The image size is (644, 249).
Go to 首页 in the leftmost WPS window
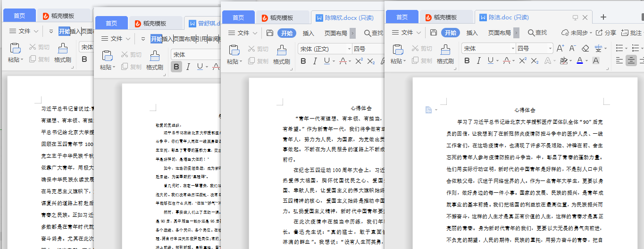(x=19, y=16)
